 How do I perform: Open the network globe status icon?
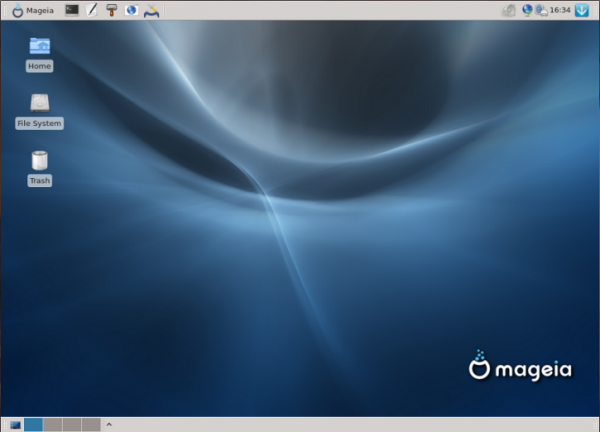point(527,10)
